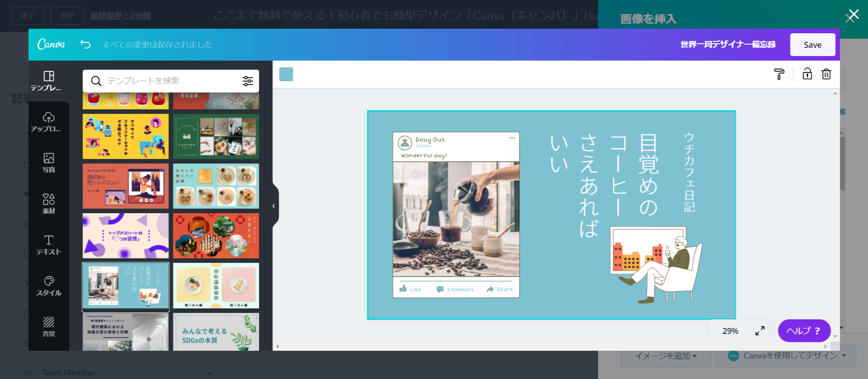868x379 pixels.
Task: Open the スタイル styles tab
Action: point(49,286)
